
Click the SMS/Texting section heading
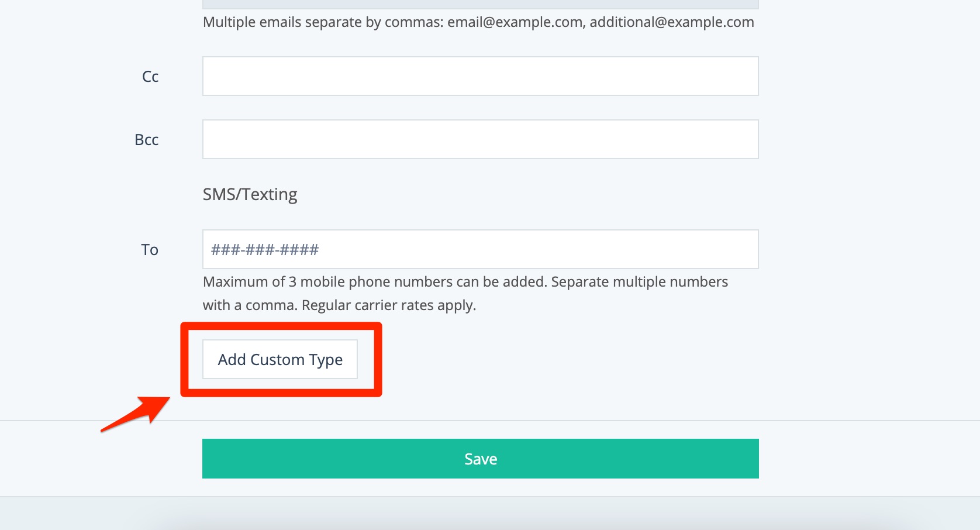250,194
